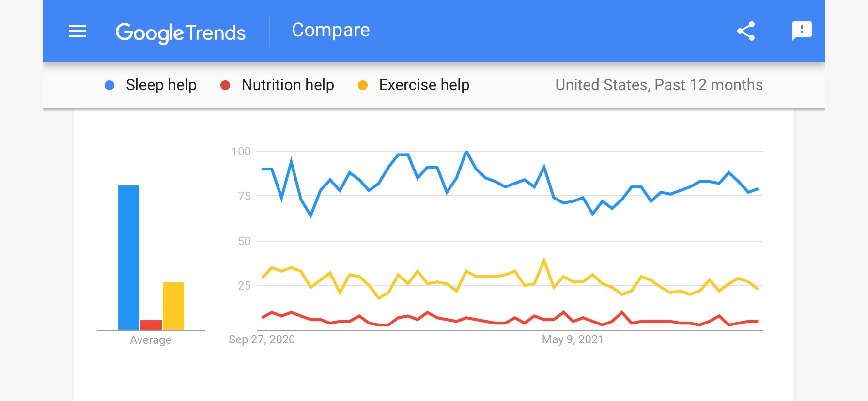Click the May 9, 2021 axis label
The image size is (868, 401).
click(x=573, y=339)
